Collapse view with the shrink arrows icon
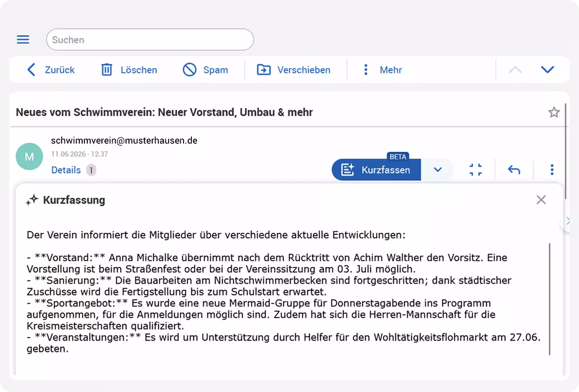Image resolution: width=579 pixels, height=392 pixels. [475, 170]
